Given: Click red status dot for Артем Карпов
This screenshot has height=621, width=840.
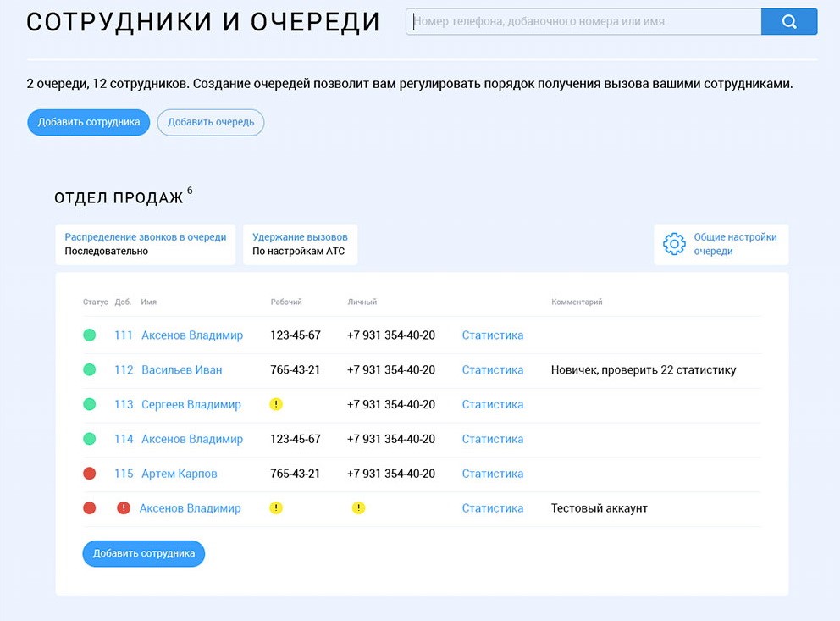Looking at the screenshot, I should pyautogui.click(x=90, y=473).
